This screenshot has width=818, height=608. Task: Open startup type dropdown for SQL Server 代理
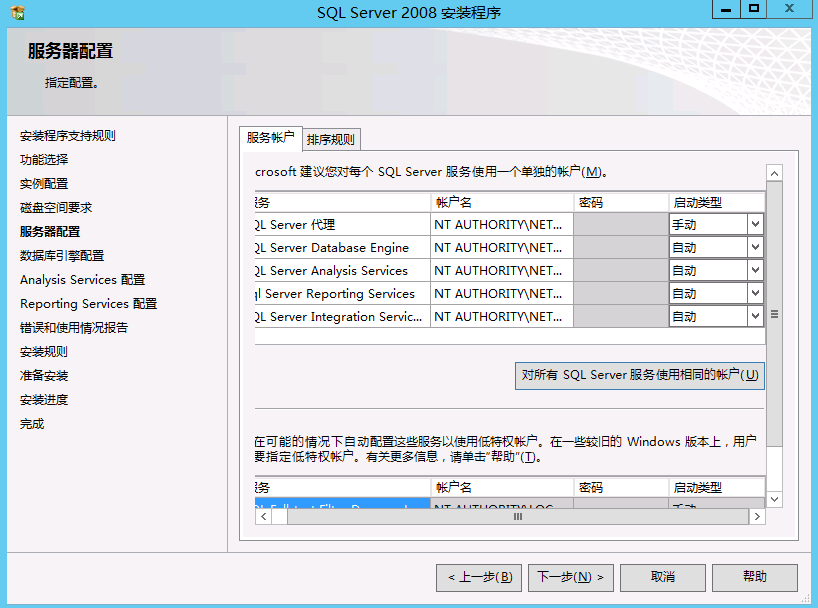point(755,224)
